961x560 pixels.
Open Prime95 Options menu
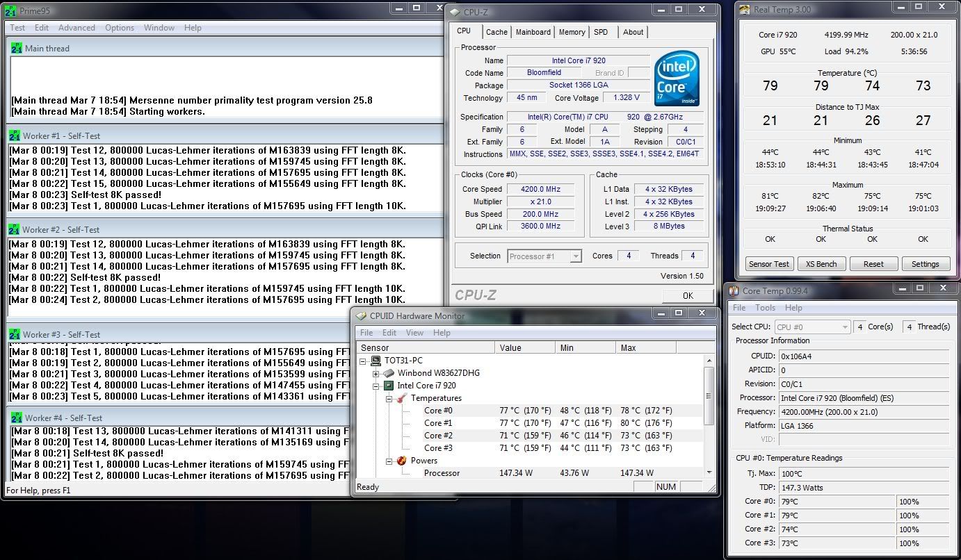click(x=120, y=28)
